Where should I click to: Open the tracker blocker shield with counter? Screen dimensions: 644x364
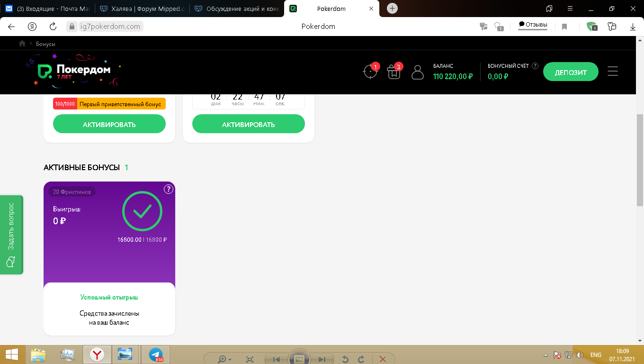tap(498, 27)
